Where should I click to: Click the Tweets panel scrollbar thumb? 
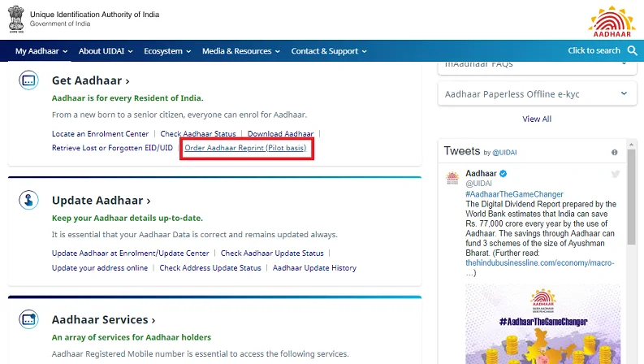coord(631,197)
